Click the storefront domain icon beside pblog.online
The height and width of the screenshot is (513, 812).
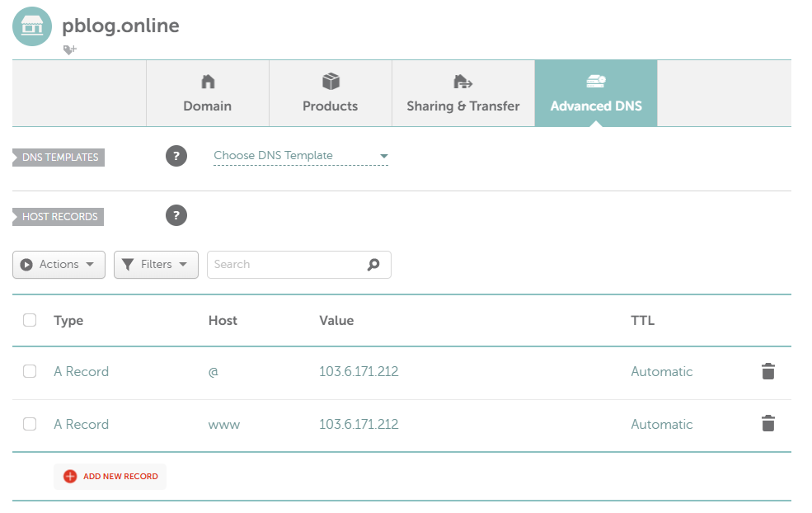point(32,26)
